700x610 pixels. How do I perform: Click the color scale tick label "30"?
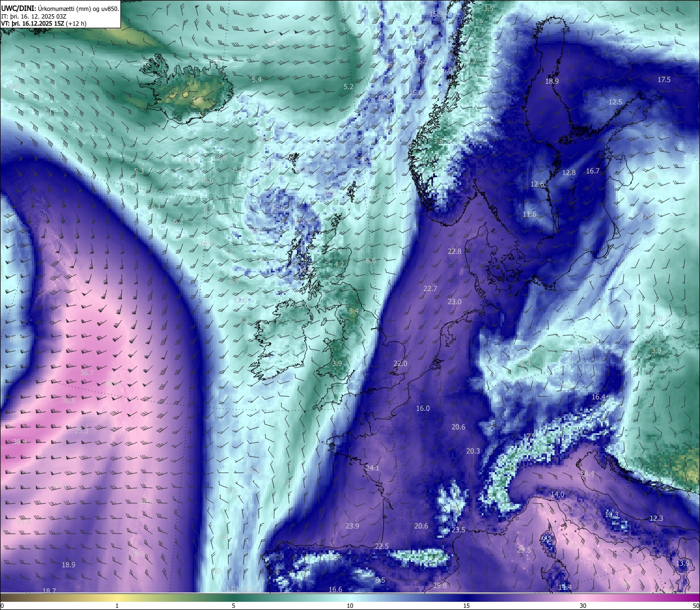[583, 606]
